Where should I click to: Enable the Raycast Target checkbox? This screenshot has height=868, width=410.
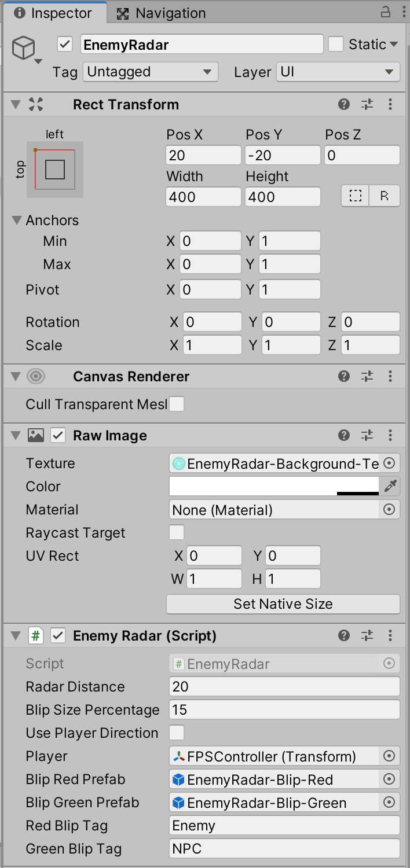[177, 532]
